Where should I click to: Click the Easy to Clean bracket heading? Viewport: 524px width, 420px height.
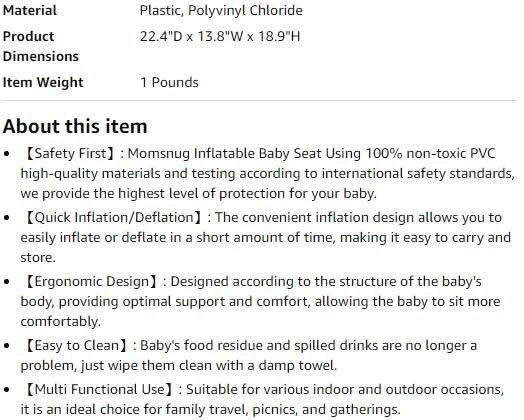77,345
